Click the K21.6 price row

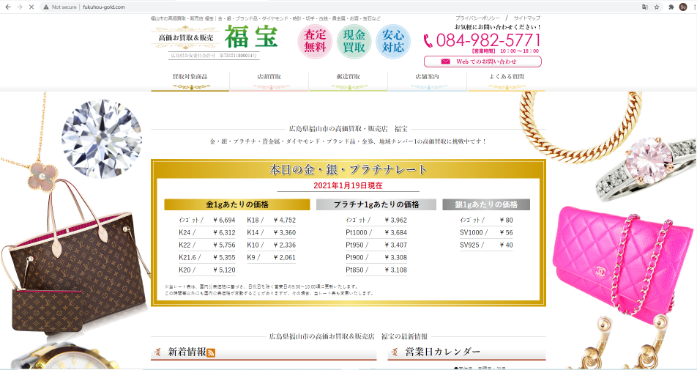207,257
